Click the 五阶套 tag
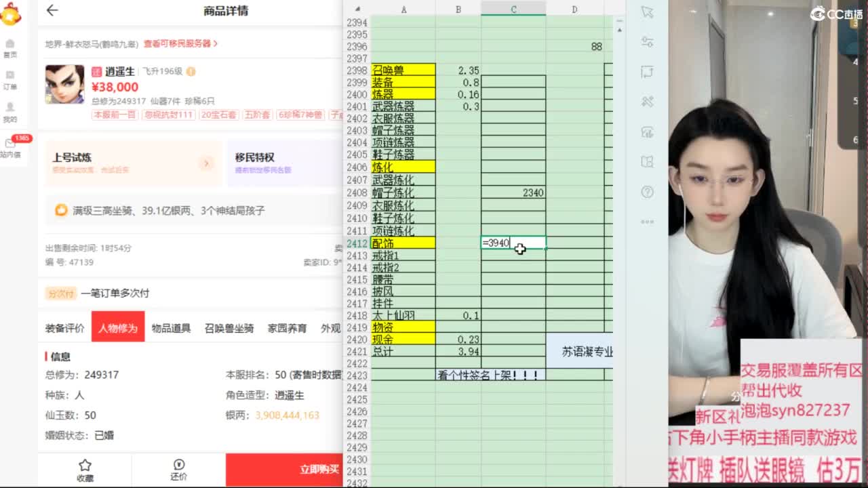Screen dimensions: 868x488 (257, 115)
